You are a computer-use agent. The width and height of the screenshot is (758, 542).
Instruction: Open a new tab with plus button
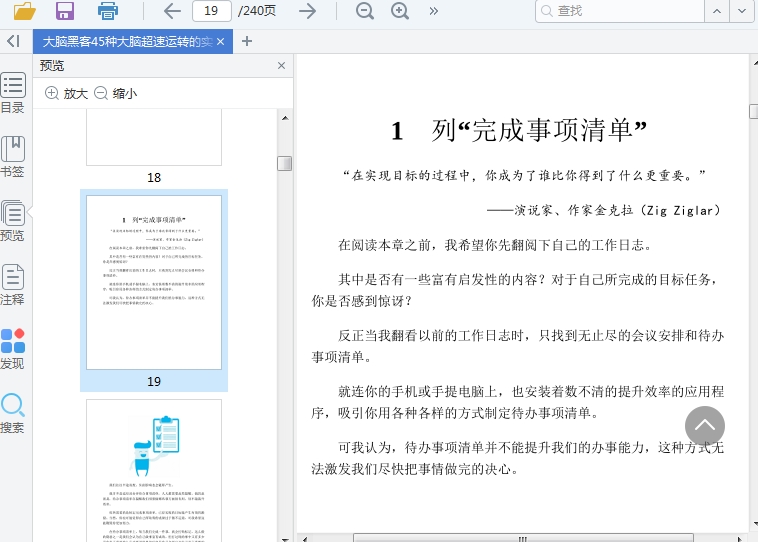[247, 41]
